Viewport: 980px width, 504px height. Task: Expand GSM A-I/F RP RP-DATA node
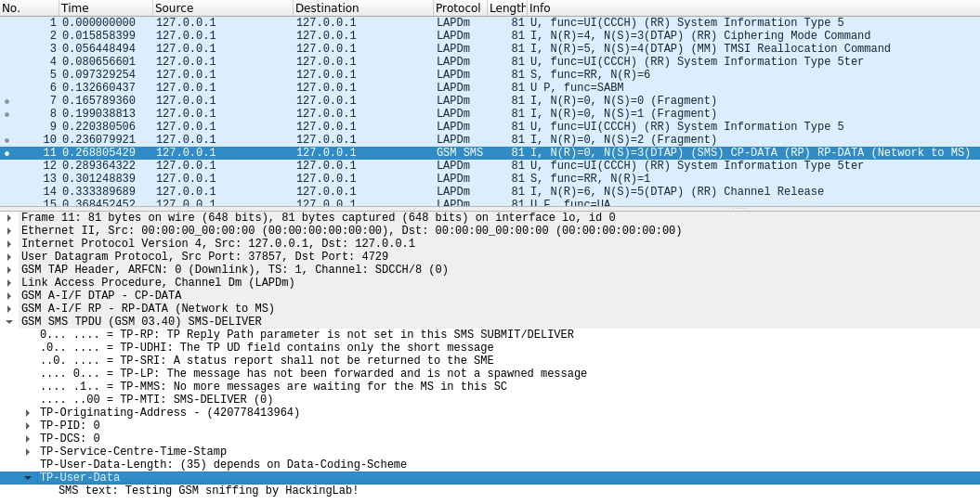(x=8, y=308)
